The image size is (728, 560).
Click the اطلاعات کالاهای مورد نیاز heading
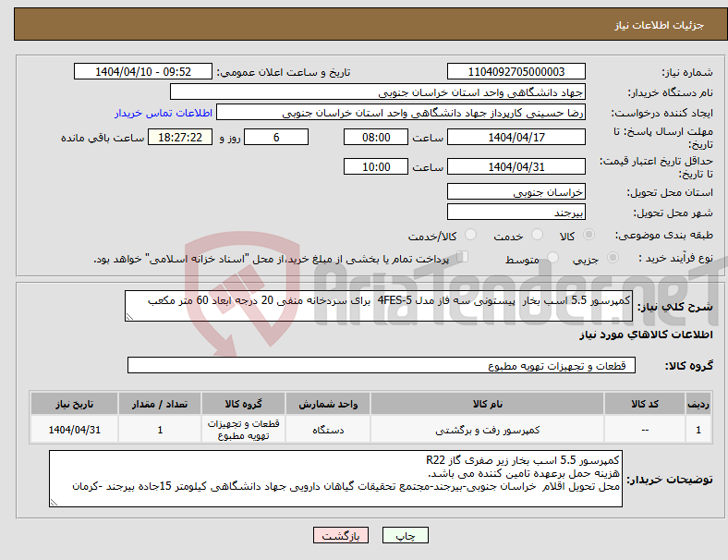point(646,335)
